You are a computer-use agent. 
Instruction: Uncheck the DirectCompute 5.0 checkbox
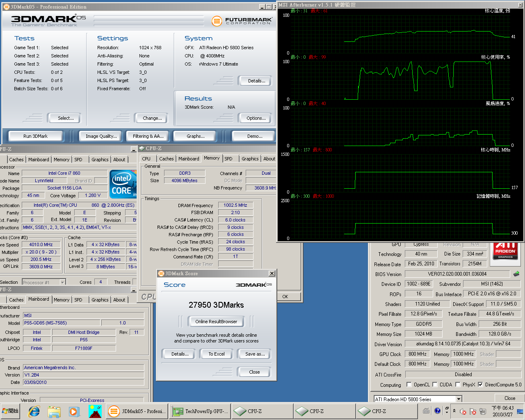[480, 385]
